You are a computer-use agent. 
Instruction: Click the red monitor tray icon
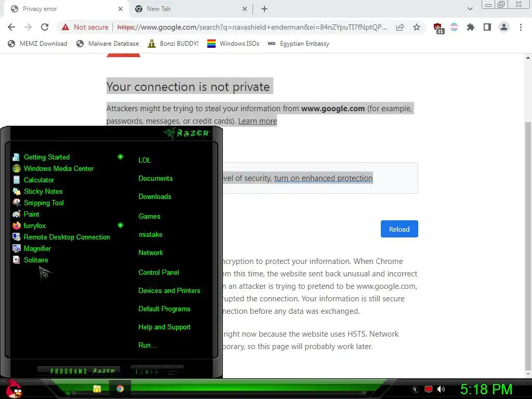428,389
